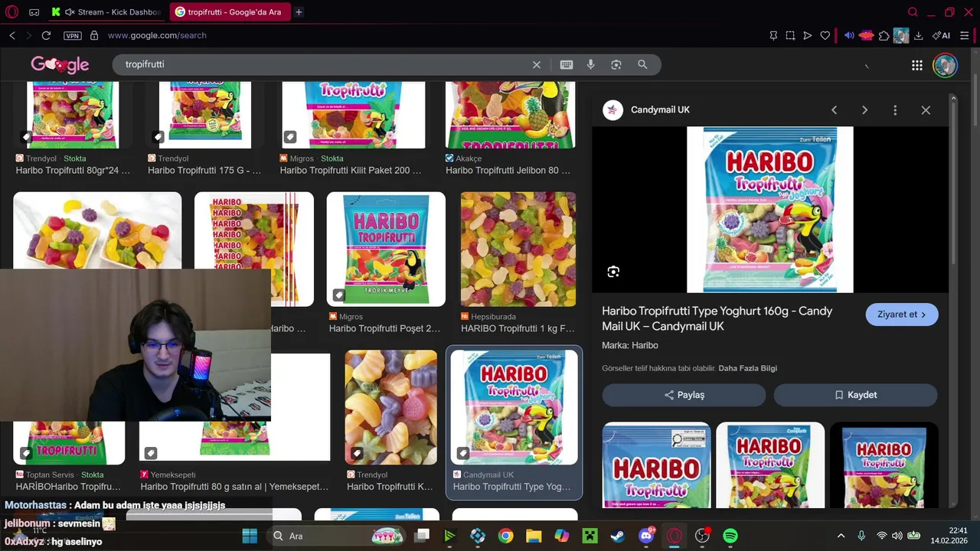Start voice search with the microphone icon
Screen dimensions: 980x551
(591, 65)
